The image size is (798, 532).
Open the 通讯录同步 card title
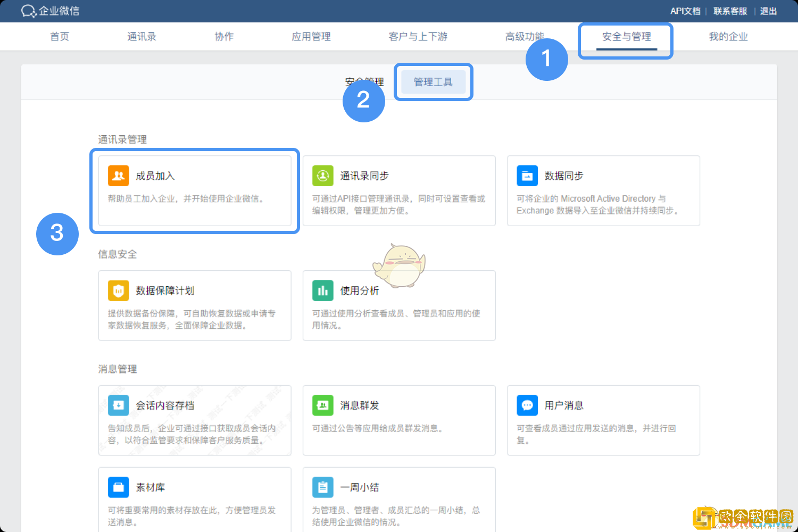[364, 176]
